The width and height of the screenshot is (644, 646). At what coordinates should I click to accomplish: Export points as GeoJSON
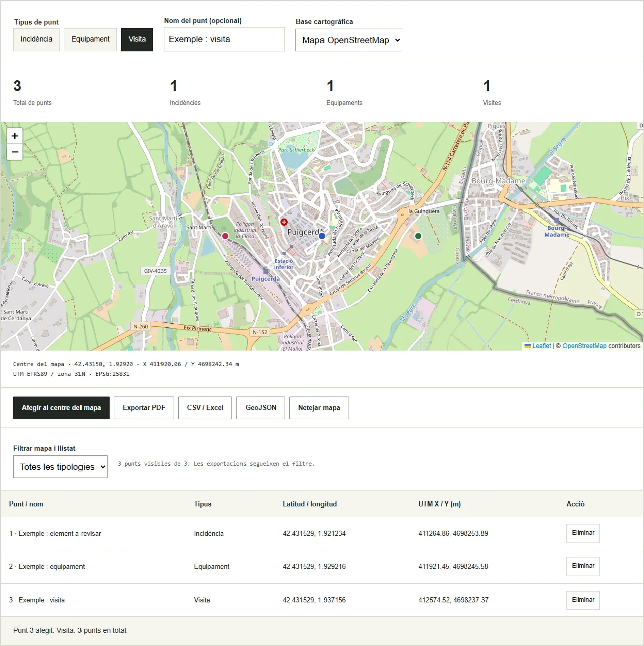[261, 408]
